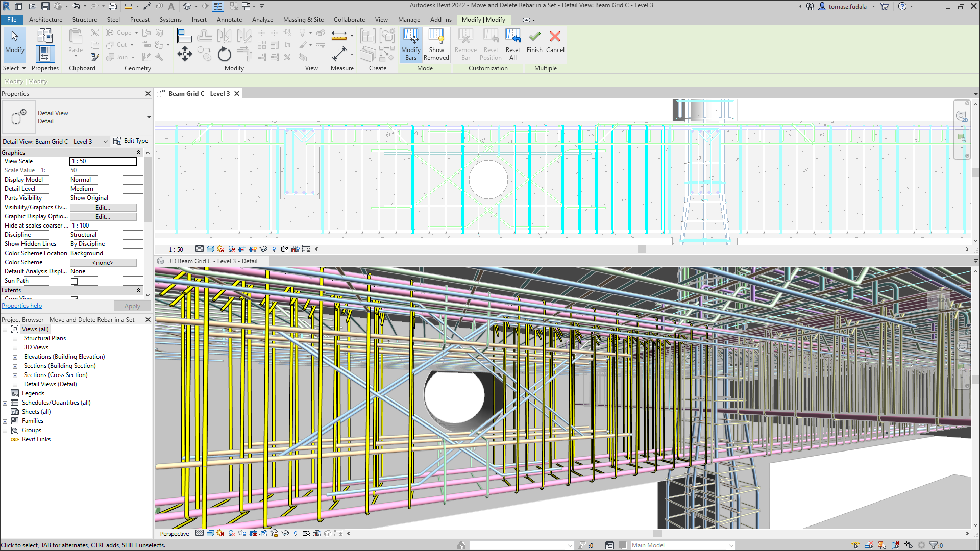Expand the Schedules Quantities all section
Viewport: 980px width, 551px height.
(5, 403)
